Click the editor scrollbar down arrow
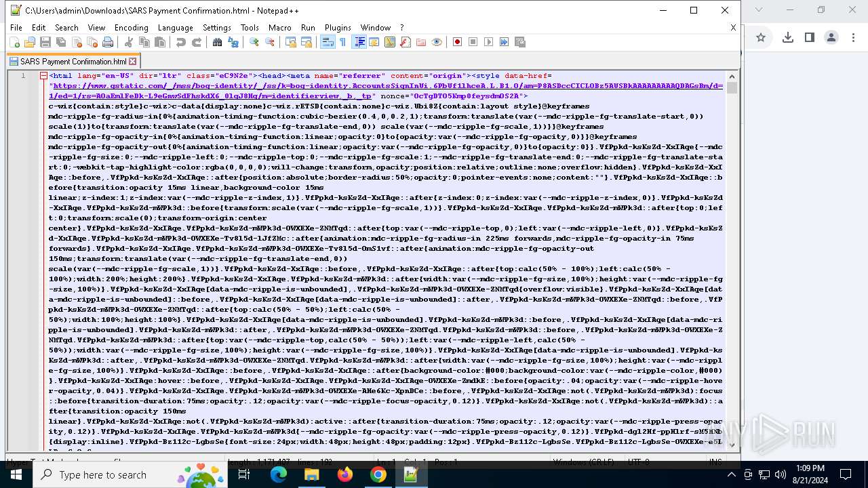Viewport: 868px width, 488px height. [732, 445]
